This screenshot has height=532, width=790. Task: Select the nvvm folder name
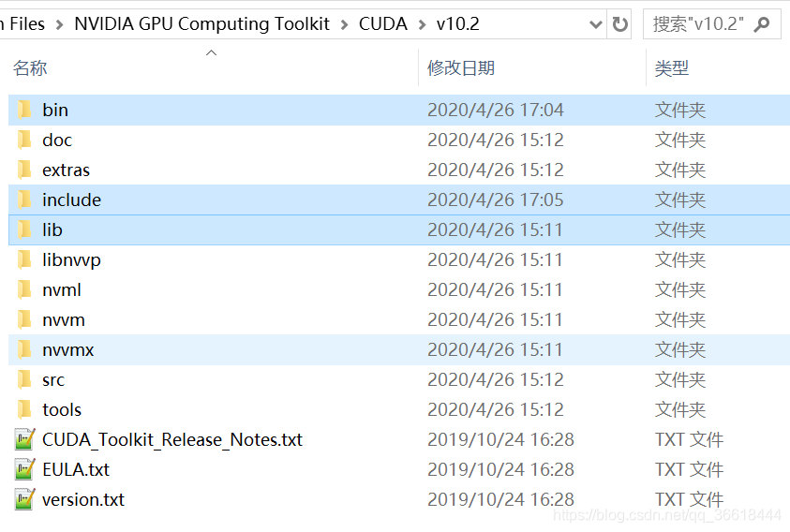(64, 320)
